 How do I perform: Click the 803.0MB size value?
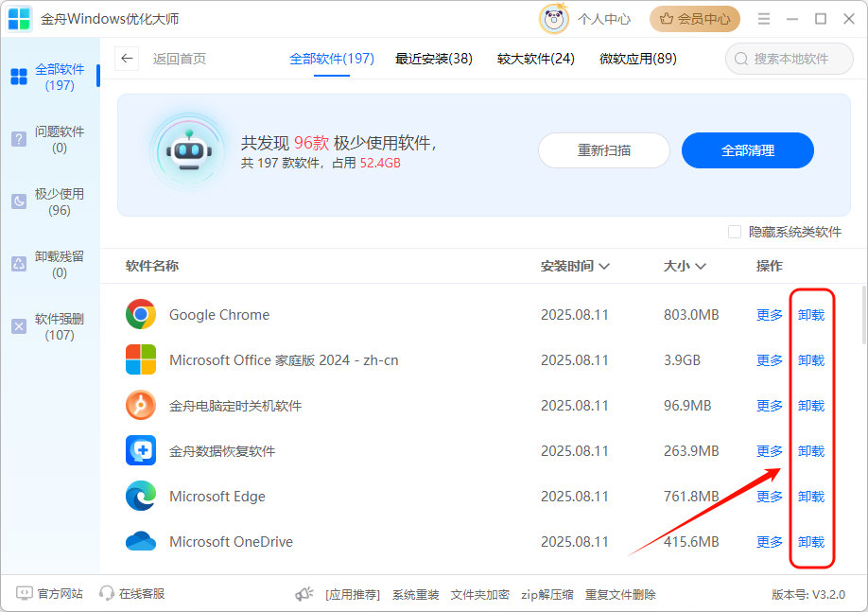pyautogui.click(x=691, y=315)
